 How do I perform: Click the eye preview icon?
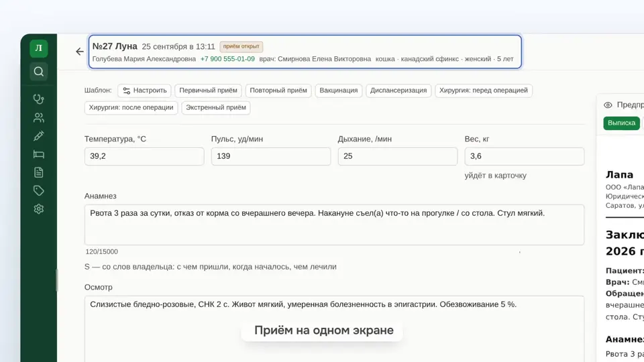[x=608, y=105]
